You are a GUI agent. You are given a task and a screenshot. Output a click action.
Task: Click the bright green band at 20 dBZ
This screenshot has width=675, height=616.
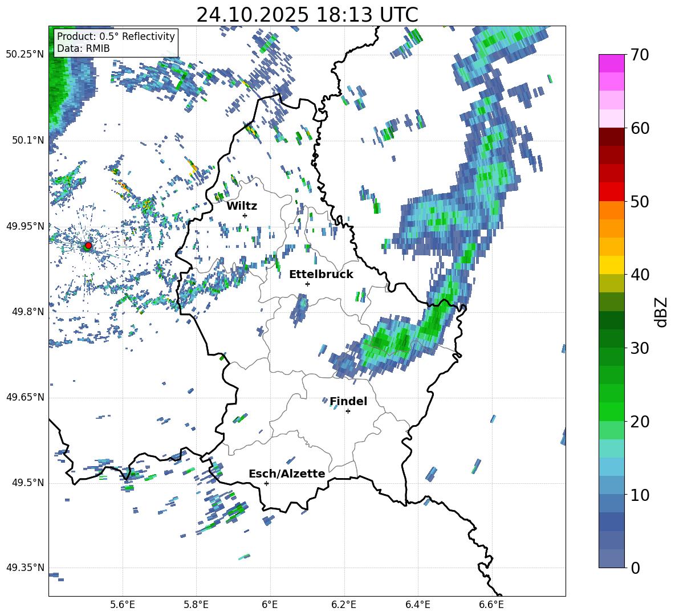coord(611,411)
